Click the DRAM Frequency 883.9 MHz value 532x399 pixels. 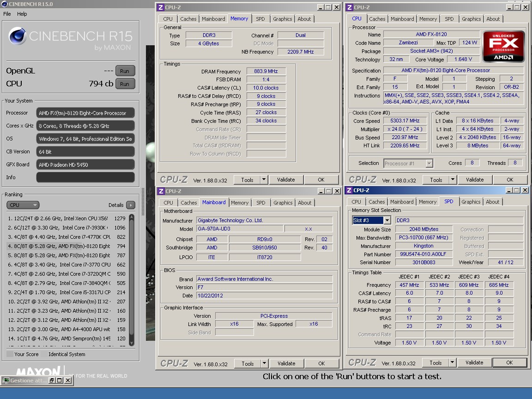tap(266, 71)
